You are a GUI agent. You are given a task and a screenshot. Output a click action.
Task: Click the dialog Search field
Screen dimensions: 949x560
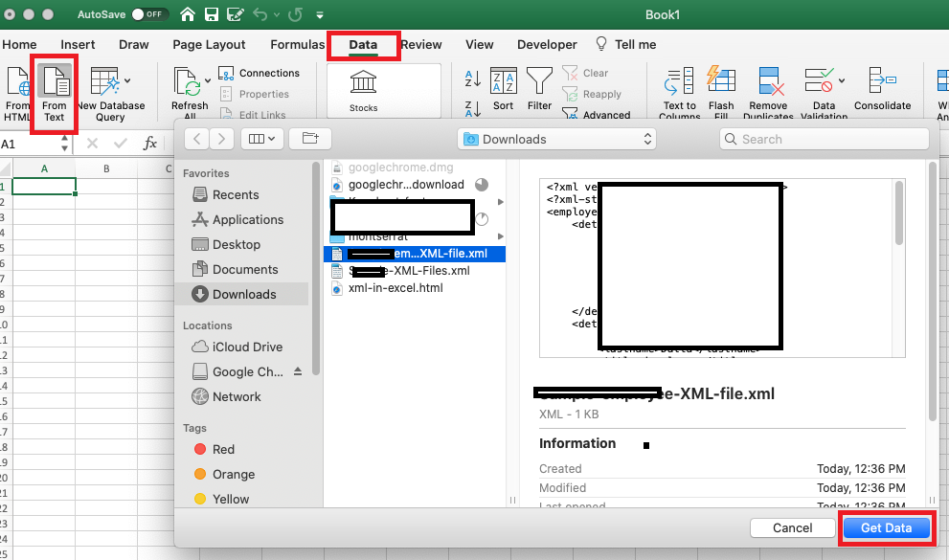pyautogui.click(x=825, y=139)
